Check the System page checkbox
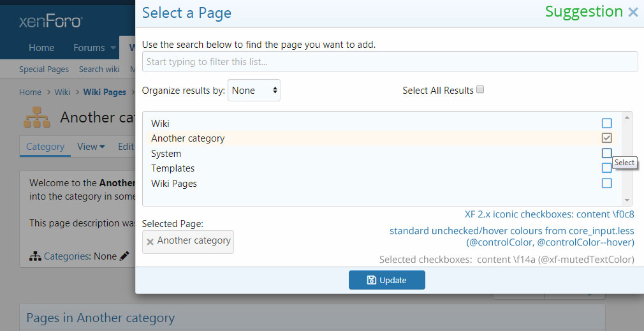644x331 pixels. coord(606,153)
